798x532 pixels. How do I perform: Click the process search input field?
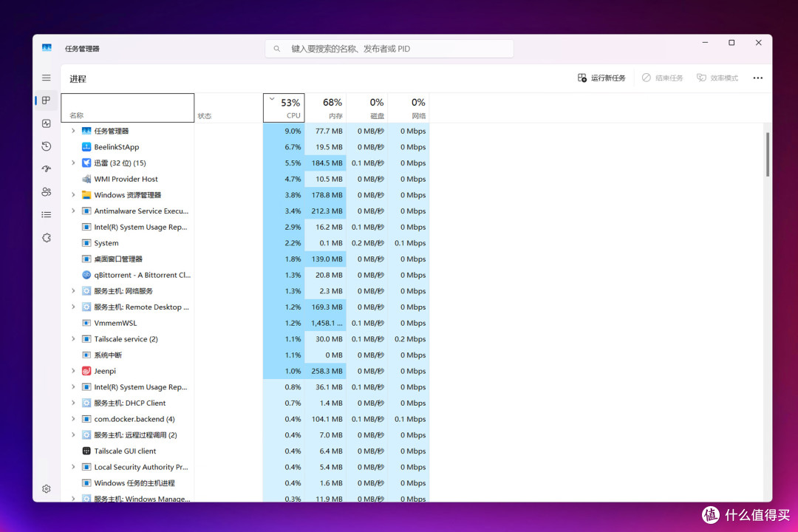(x=389, y=49)
